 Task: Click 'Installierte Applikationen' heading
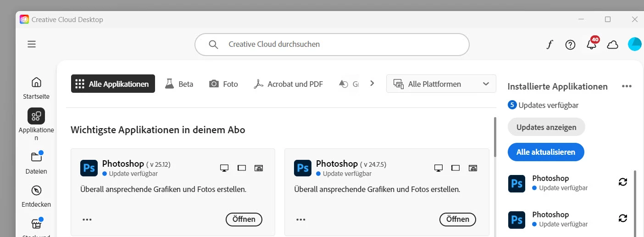(557, 86)
